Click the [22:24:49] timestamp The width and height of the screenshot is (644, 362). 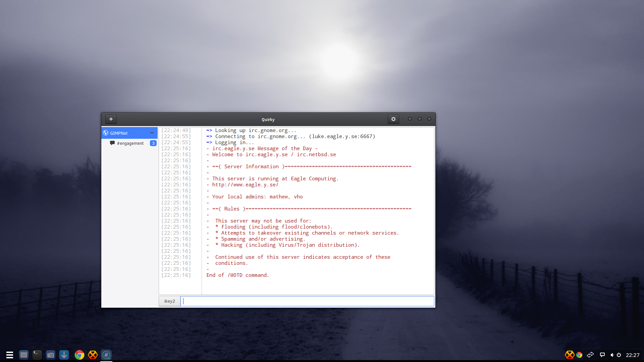(x=176, y=130)
